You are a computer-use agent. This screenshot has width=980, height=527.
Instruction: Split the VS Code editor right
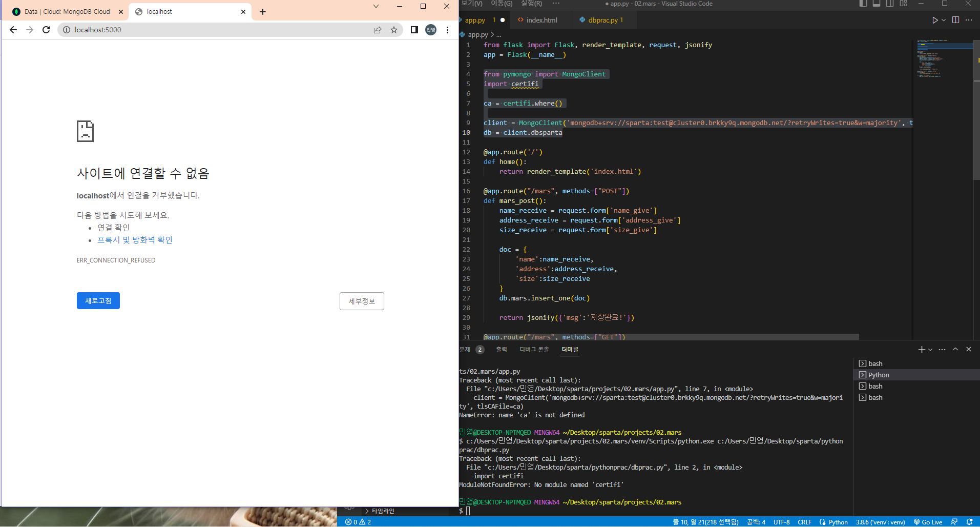(x=955, y=20)
